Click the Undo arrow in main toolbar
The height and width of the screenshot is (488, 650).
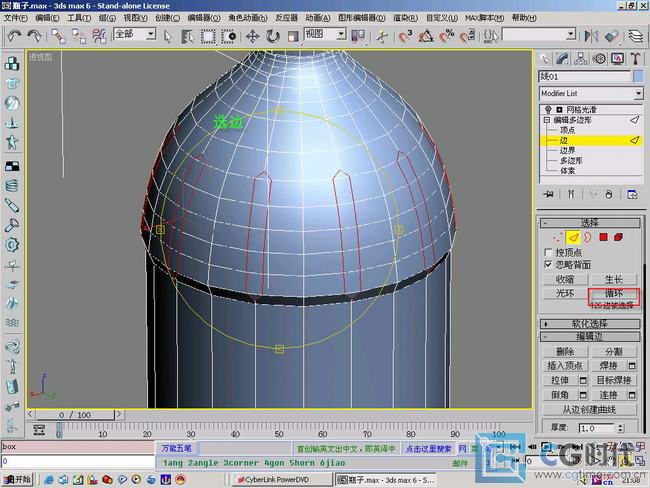click(x=15, y=36)
